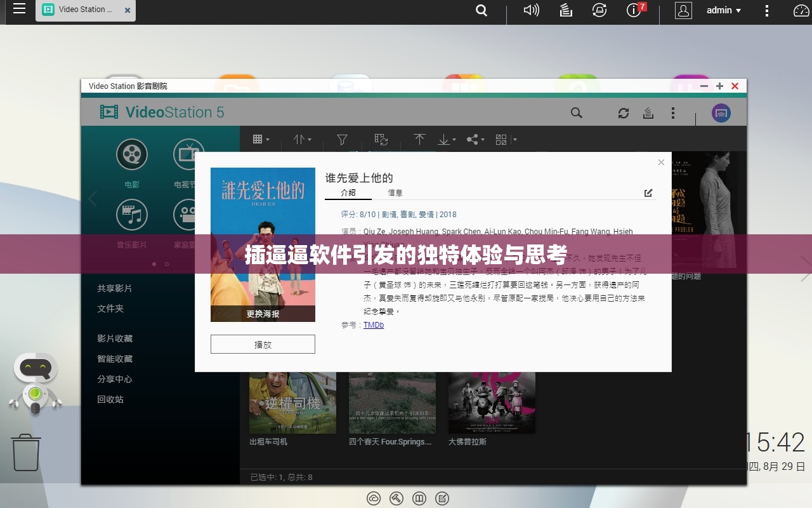Click the second bottom desktop dock icon
The width and height of the screenshot is (812, 508).
pyautogui.click(x=396, y=498)
